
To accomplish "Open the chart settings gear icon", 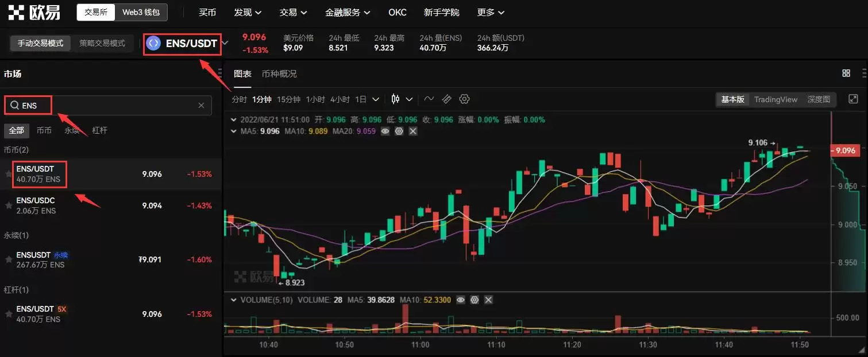I will click(x=464, y=99).
